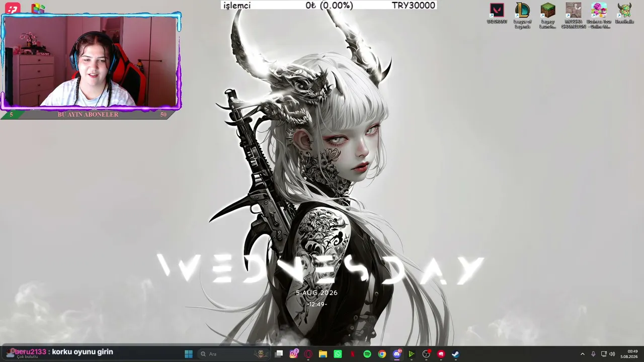Open the Windows Start menu

tap(189, 354)
